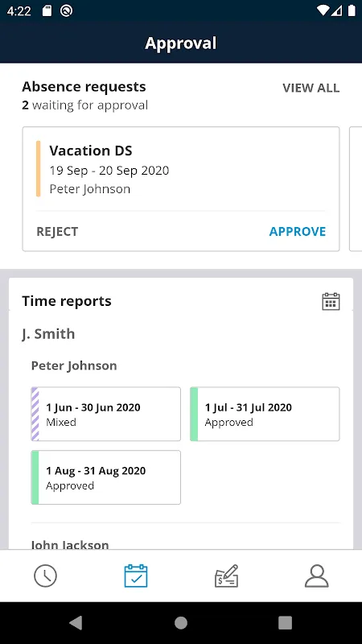
Task: Select the approval calendar check tab
Action: pos(136,576)
